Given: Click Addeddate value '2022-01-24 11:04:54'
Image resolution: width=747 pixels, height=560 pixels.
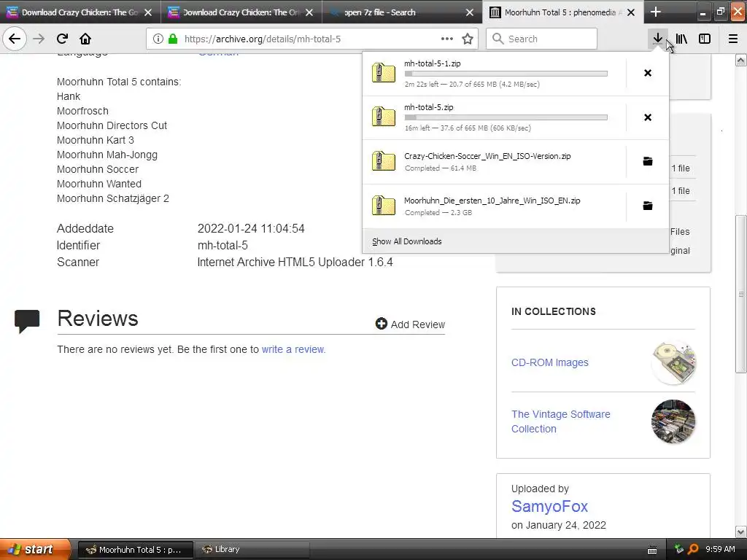Looking at the screenshot, I should coord(251,228).
